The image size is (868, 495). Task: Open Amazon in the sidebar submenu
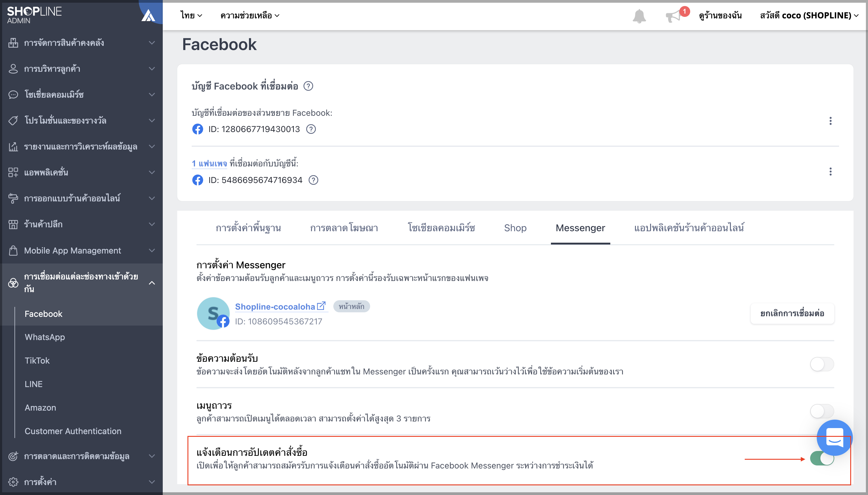tap(40, 407)
